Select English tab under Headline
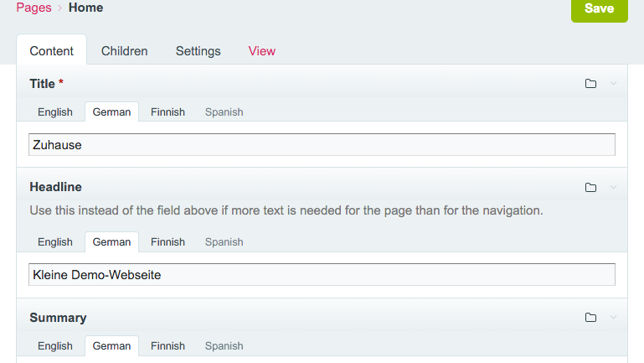Image resolution: width=644 pixels, height=363 pixels. point(55,242)
